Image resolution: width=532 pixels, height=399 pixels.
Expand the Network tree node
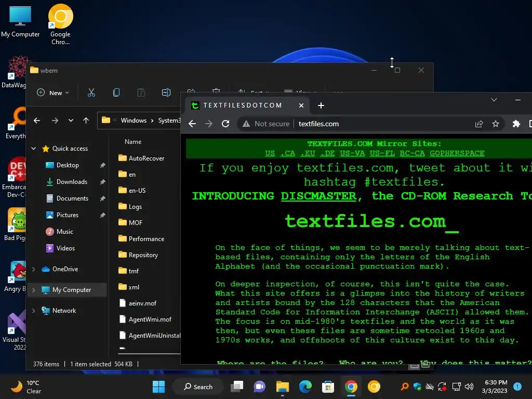click(x=34, y=311)
